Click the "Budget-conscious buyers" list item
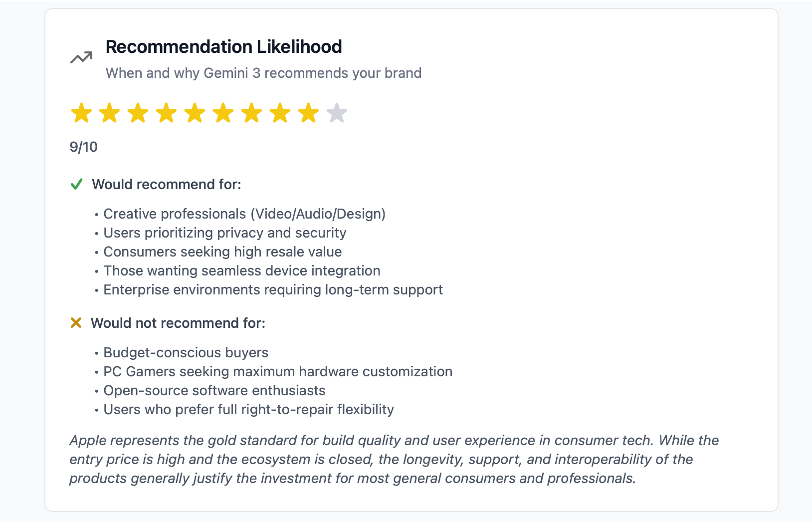This screenshot has width=812, height=522. point(186,353)
